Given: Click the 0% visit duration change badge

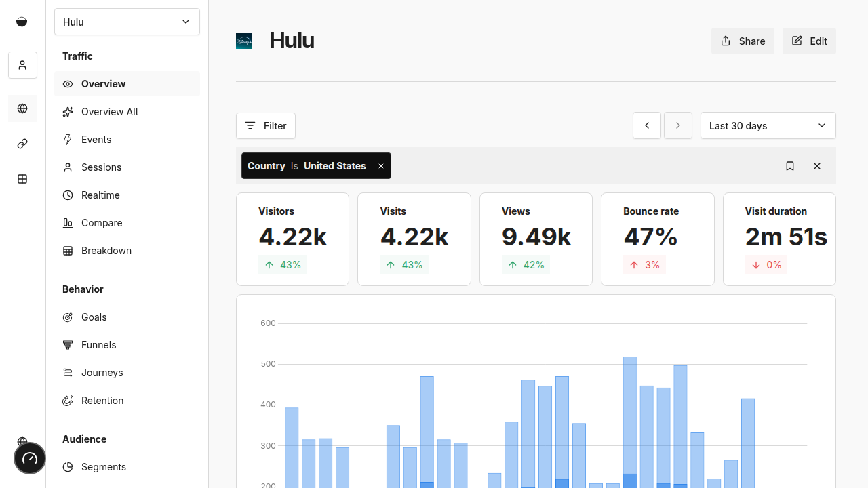Looking at the screenshot, I should 766,265.
